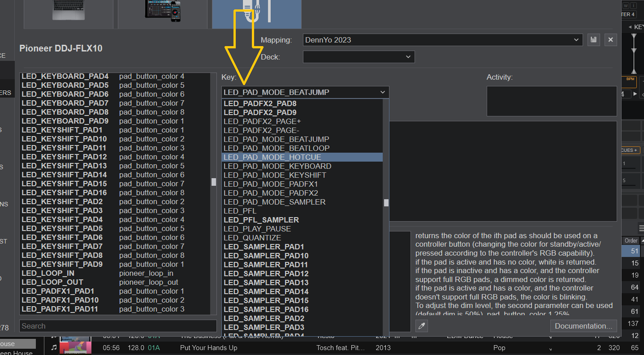The height and width of the screenshot is (355, 644).
Task: Choose LED_PAD_MODE_HOTCUE from the key list
Action: 272,157
